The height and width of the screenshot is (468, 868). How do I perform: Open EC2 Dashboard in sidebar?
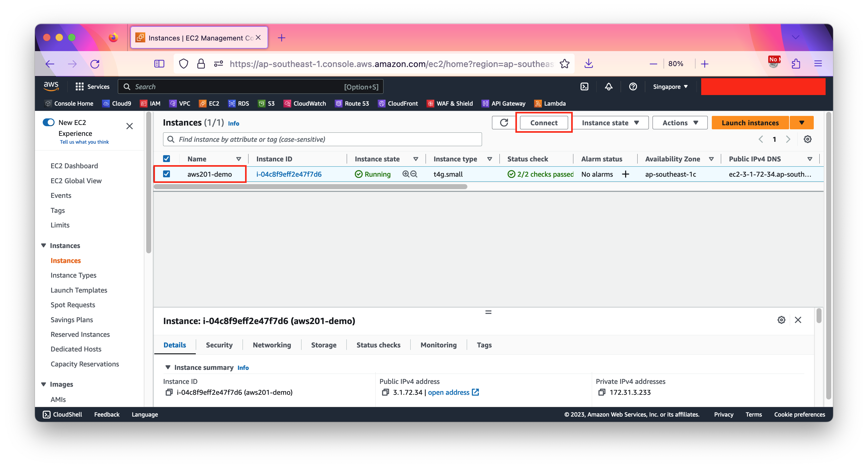point(74,166)
